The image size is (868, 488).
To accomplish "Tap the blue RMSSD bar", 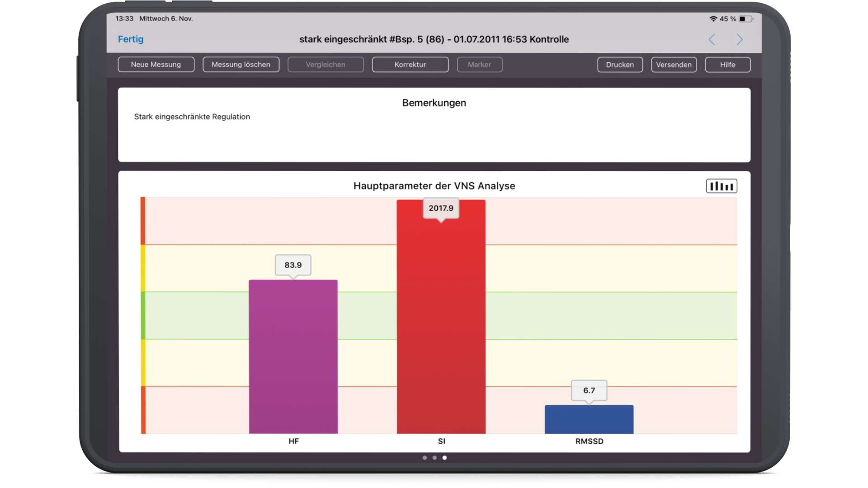I will (x=589, y=419).
